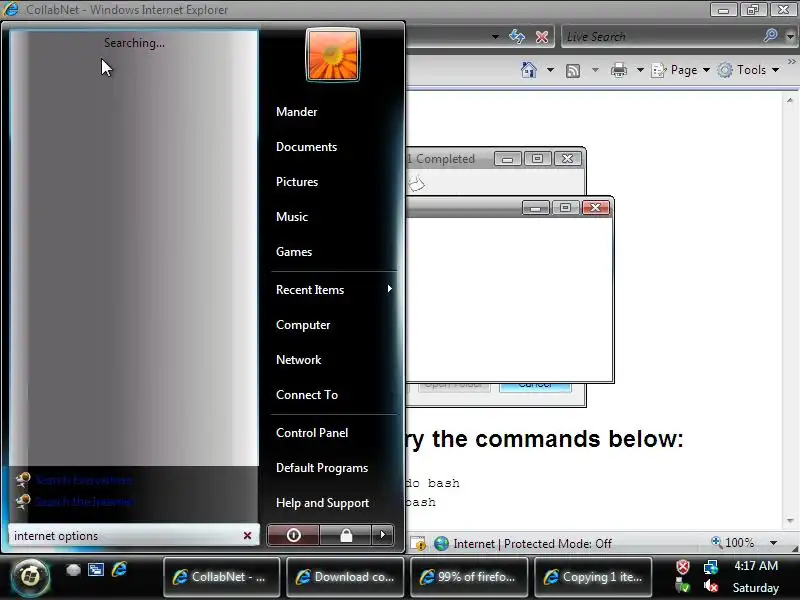Viewport: 800px width, 600px height.
Task: Click the 100% zoom magnifier icon
Action: click(x=716, y=541)
